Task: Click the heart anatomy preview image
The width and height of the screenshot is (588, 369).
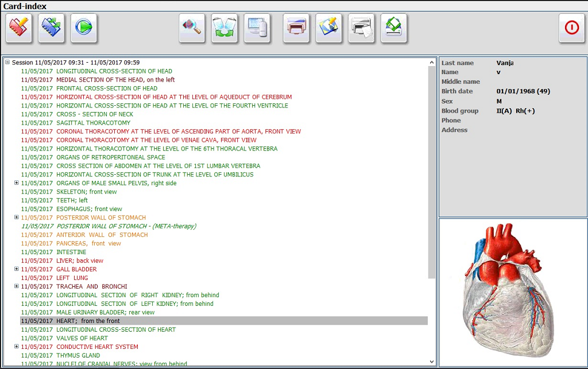Action: [x=513, y=292]
